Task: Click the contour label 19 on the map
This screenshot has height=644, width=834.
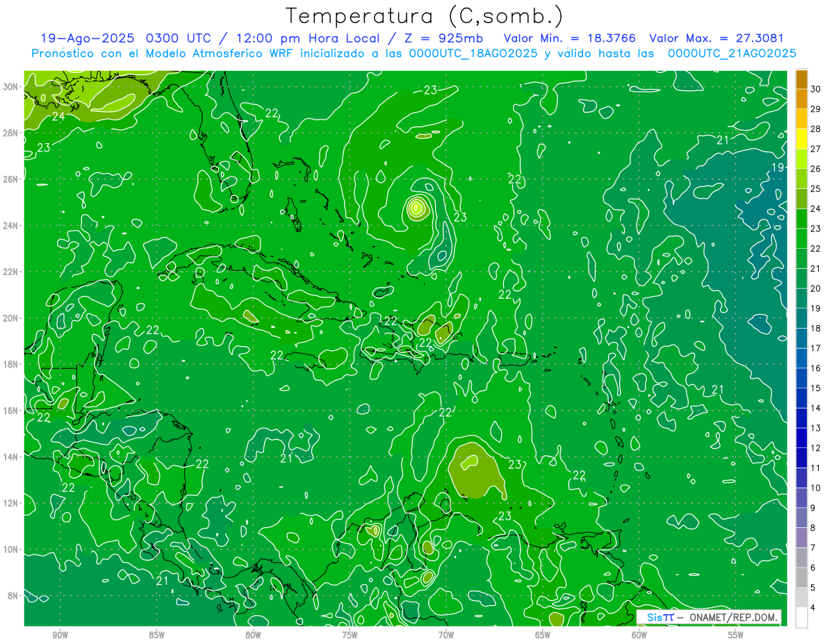Action: 778,167
